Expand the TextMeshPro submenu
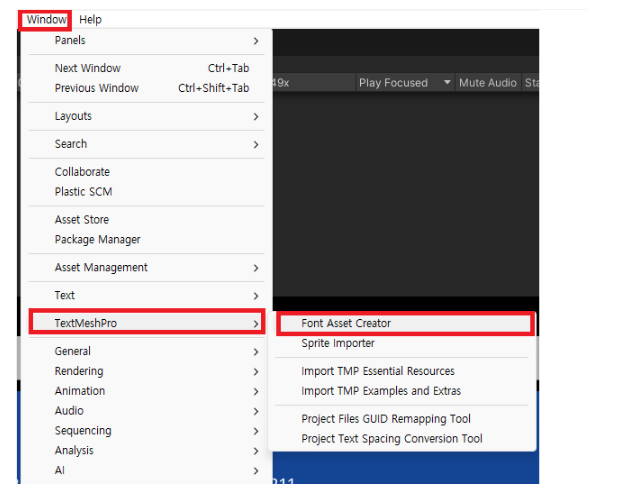632x491 pixels. coord(147,323)
